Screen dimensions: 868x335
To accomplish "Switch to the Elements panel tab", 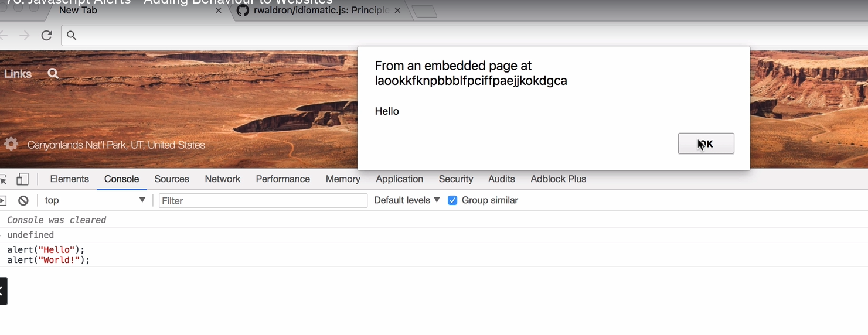I will pos(69,179).
